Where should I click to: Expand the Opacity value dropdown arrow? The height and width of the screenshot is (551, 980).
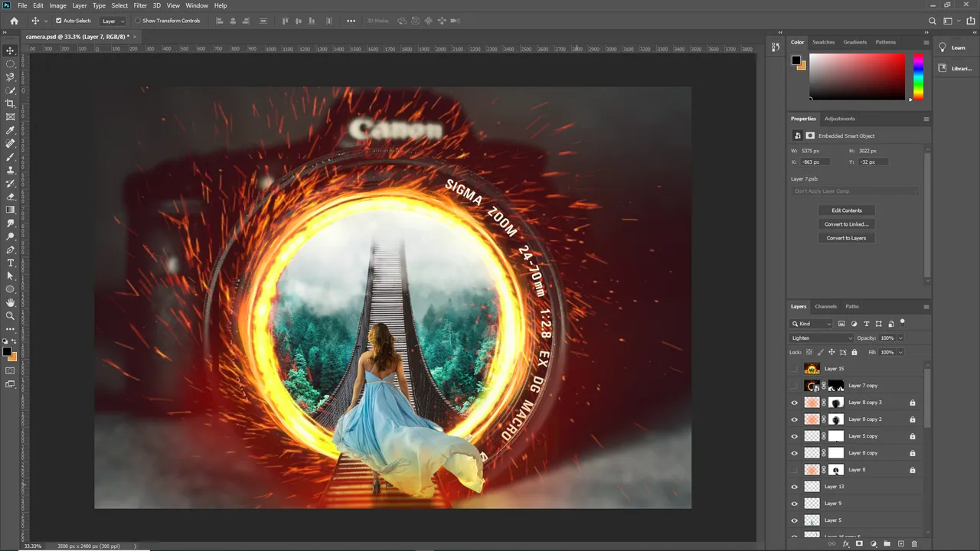click(x=900, y=337)
